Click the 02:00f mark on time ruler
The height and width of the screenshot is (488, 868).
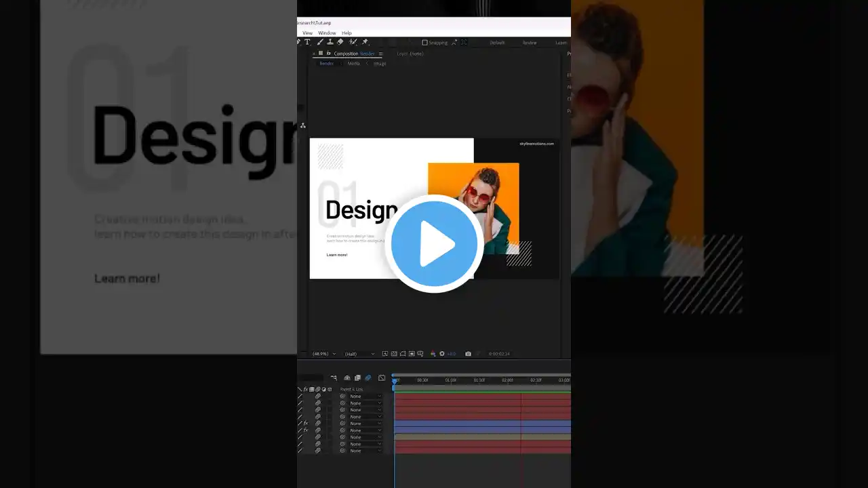(x=507, y=380)
